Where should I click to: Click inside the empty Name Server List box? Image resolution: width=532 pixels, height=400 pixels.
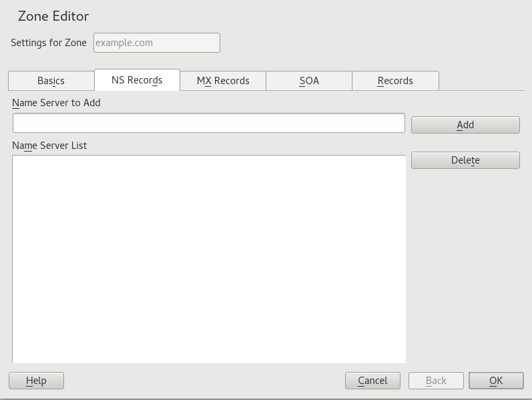tap(208, 259)
